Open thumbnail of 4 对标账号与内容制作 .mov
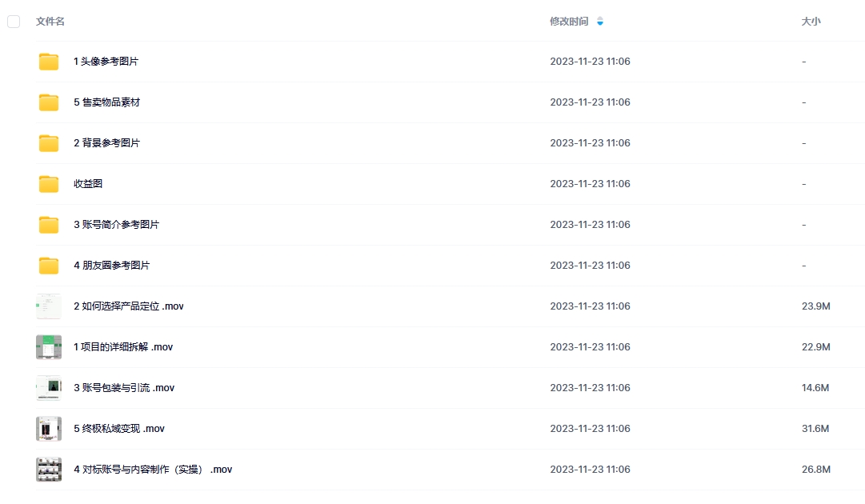 [x=49, y=470]
